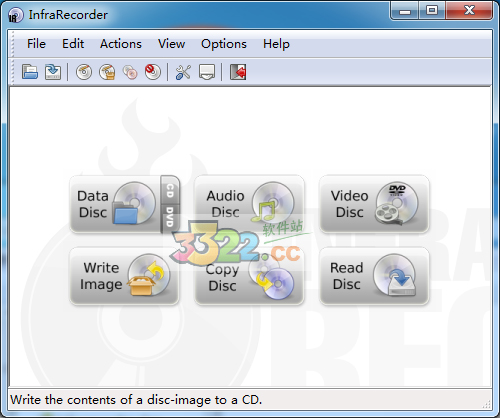Click the Audio Disc button
Image resolution: width=500 pixels, height=418 pixels.
249,204
